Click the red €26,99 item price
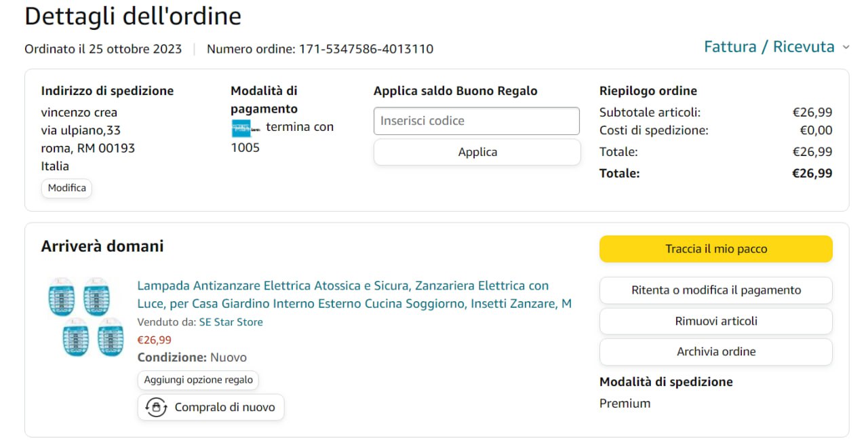868x447 pixels. pos(155,340)
